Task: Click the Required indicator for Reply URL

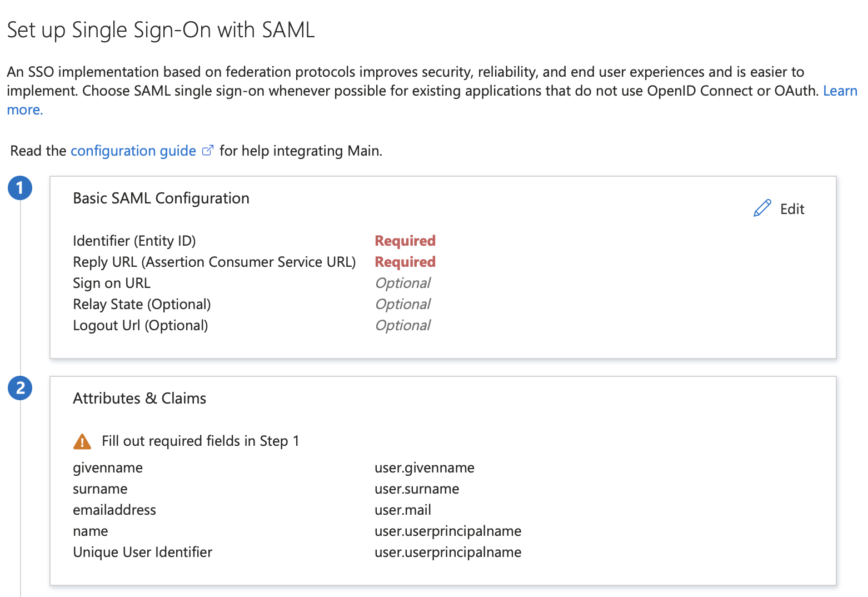Action: point(405,261)
